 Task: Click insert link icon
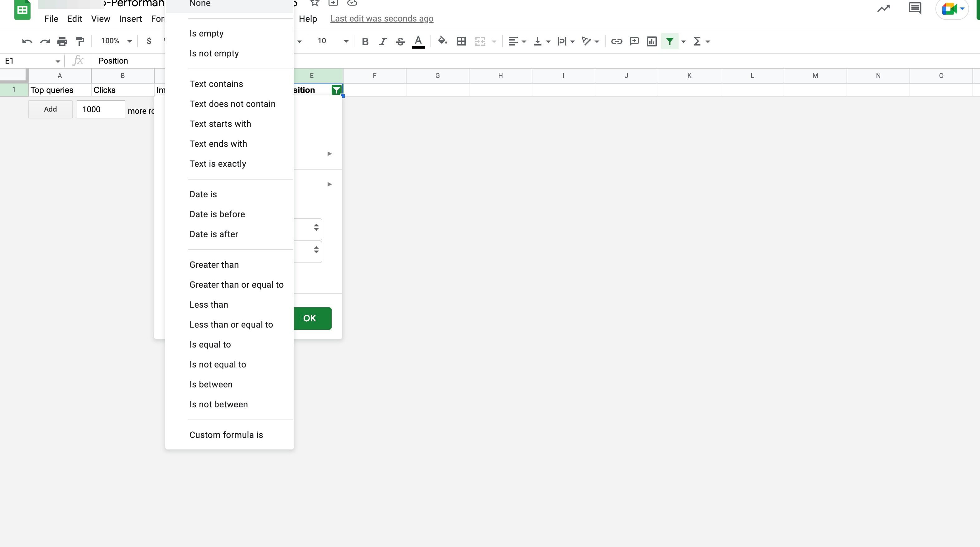[x=616, y=41]
